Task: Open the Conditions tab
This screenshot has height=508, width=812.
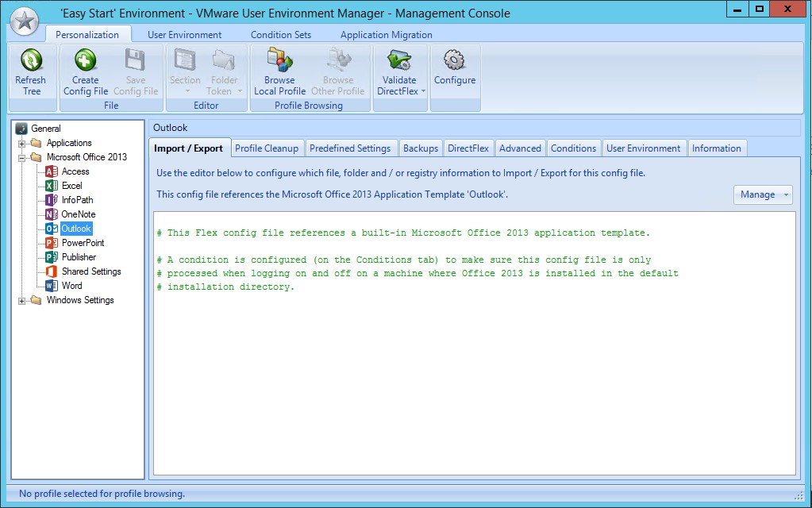Action: (573, 148)
